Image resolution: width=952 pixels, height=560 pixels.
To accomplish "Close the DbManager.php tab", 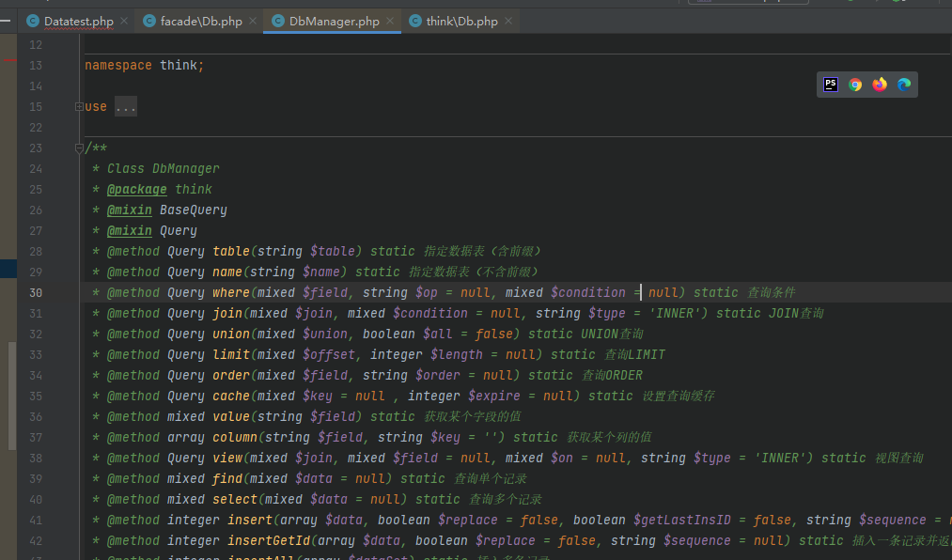I will click(x=390, y=21).
